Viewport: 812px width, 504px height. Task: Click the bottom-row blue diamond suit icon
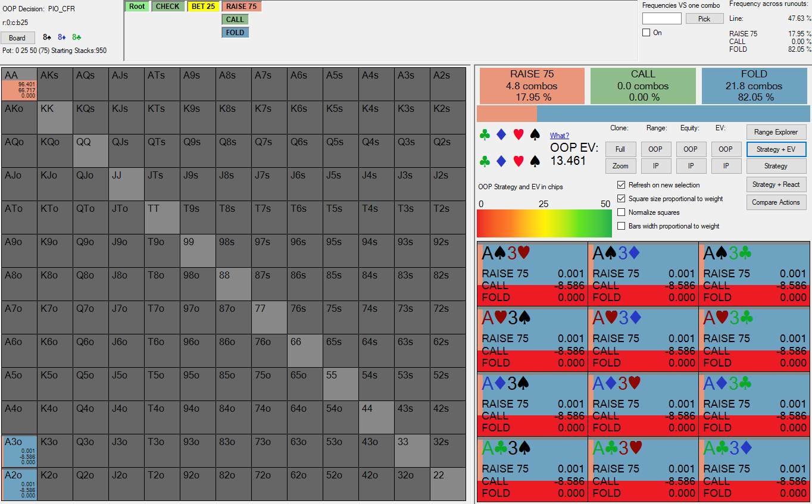pos(501,161)
